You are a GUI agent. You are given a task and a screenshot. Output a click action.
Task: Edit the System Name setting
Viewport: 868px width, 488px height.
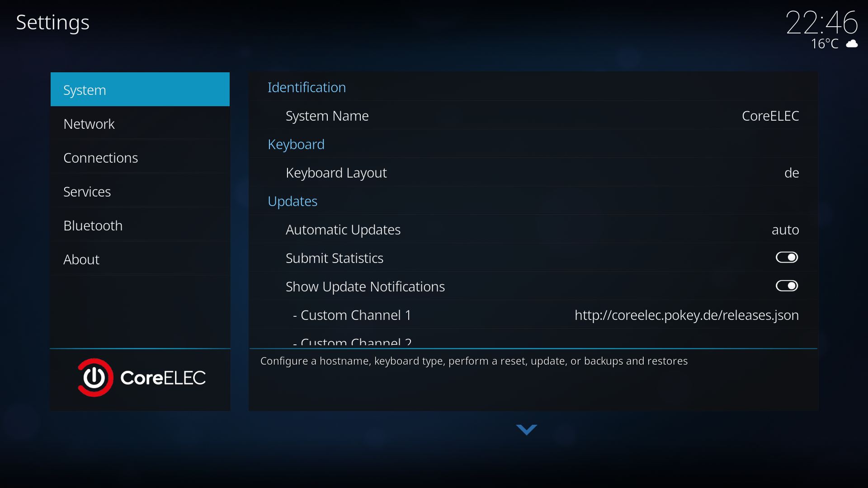click(x=533, y=116)
